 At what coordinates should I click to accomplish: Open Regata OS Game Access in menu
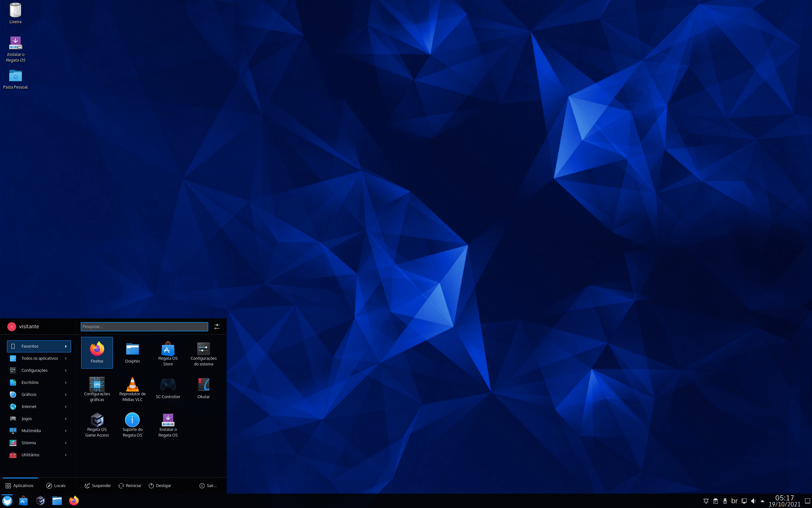click(97, 424)
